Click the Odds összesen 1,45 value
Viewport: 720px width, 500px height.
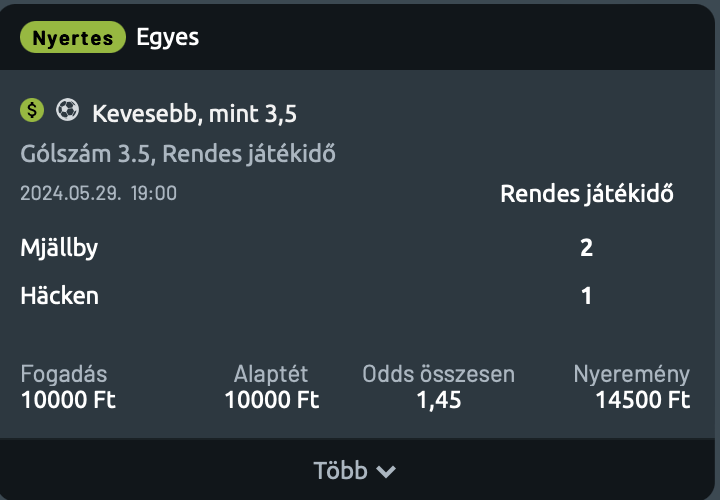[x=439, y=400]
